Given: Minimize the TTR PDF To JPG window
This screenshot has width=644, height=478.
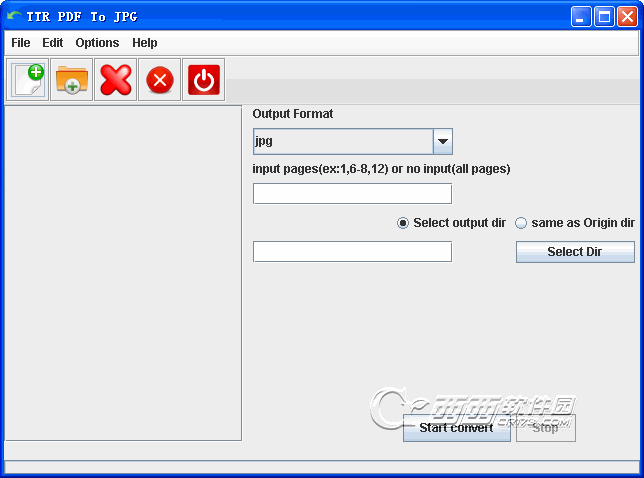Looking at the screenshot, I should [581, 17].
